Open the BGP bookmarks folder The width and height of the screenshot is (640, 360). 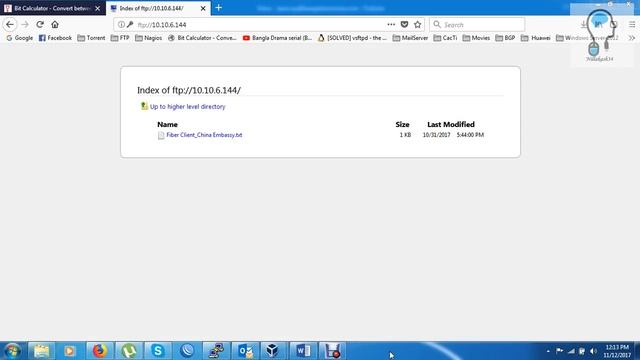(x=505, y=38)
